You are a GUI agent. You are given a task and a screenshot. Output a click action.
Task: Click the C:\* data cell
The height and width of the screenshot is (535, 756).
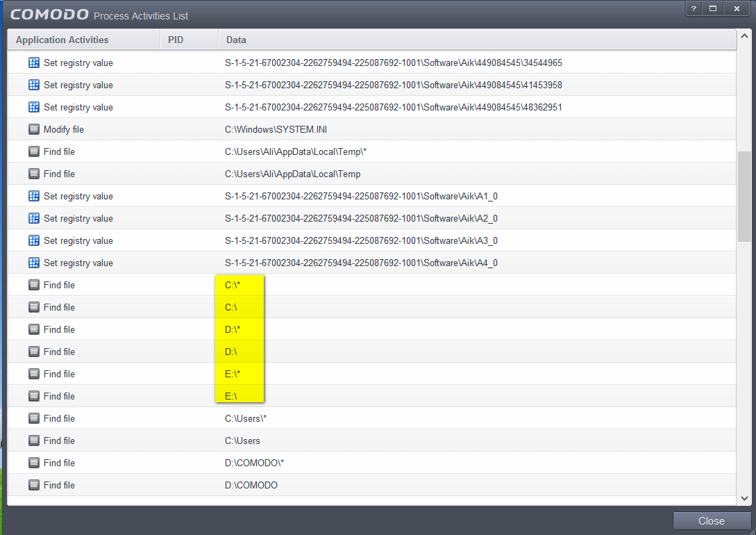(x=233, y=285)
